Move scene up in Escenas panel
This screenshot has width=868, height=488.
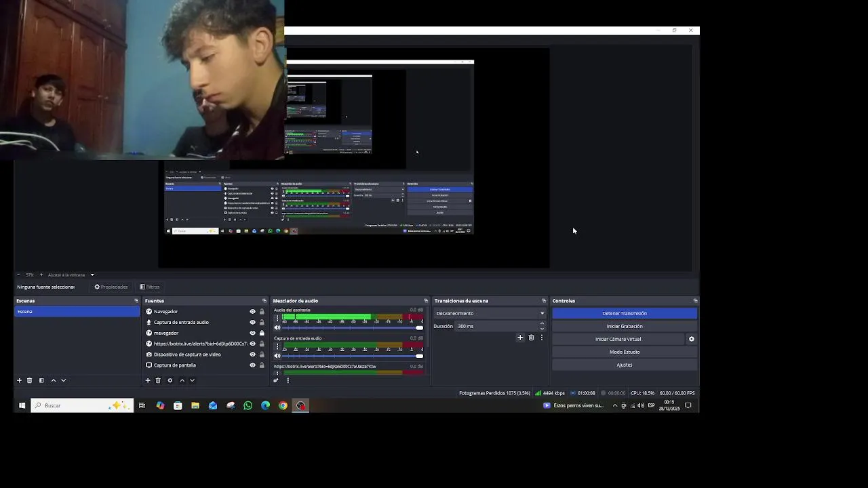54,380
